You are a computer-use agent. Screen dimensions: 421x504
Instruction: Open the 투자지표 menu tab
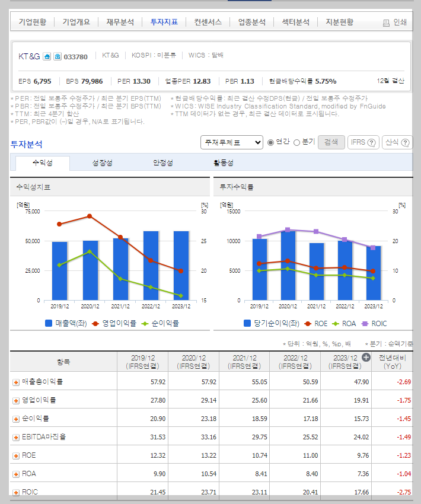coord(164,22)
